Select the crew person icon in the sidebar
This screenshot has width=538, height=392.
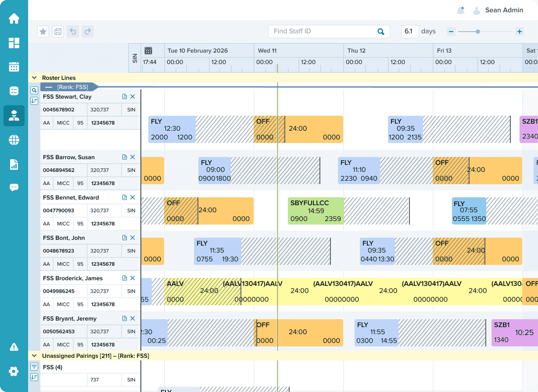point(14,116)
